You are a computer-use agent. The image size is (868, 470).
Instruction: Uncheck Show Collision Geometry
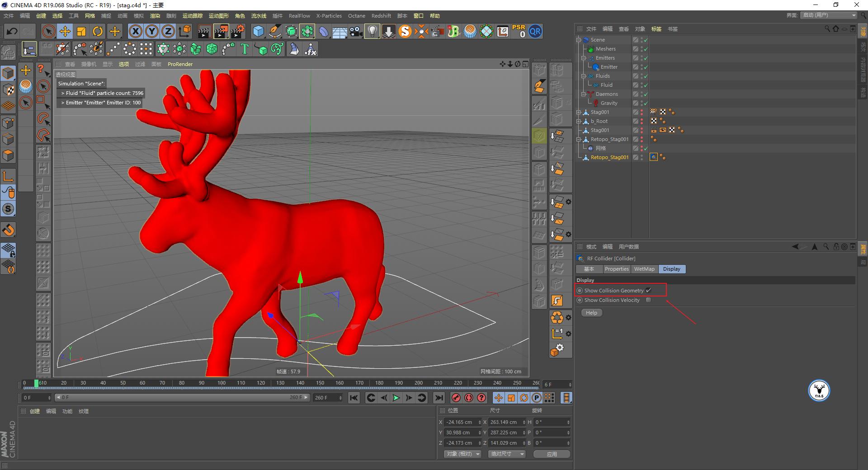(648, 291)
